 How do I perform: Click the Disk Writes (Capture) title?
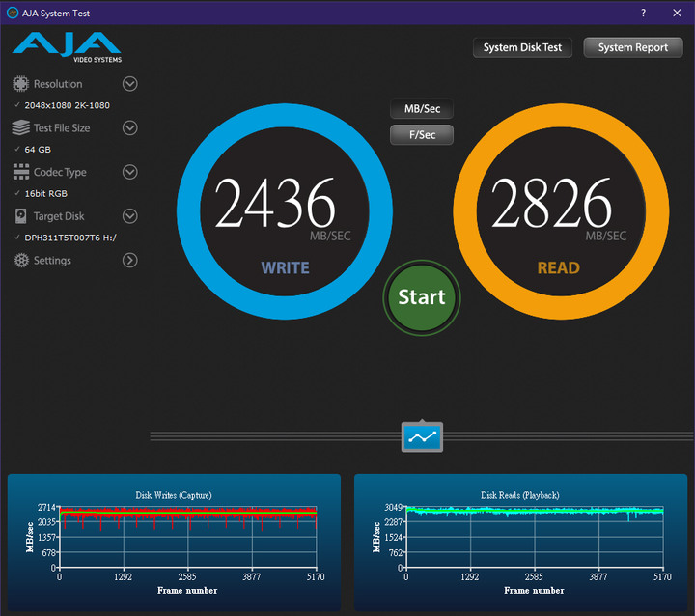(174, 495)
